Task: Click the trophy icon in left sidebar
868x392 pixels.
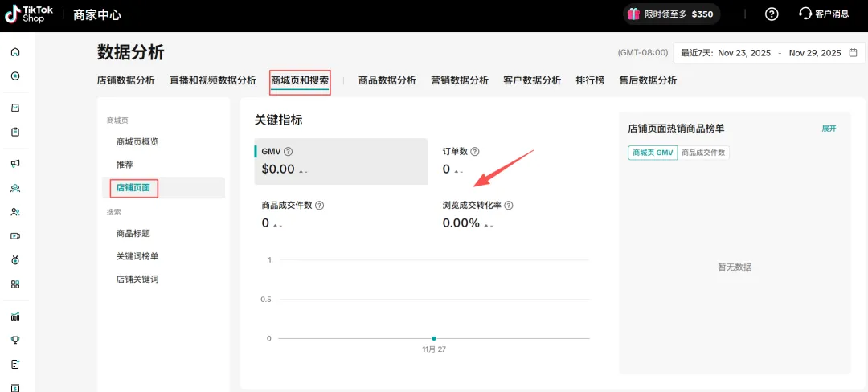Action: 15,340
